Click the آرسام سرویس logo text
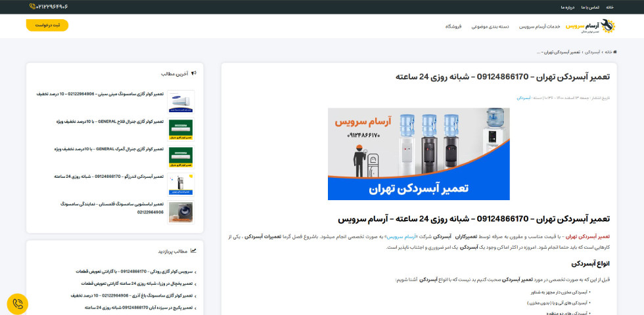Screen dimensions: 644x315 coord(582,26)
